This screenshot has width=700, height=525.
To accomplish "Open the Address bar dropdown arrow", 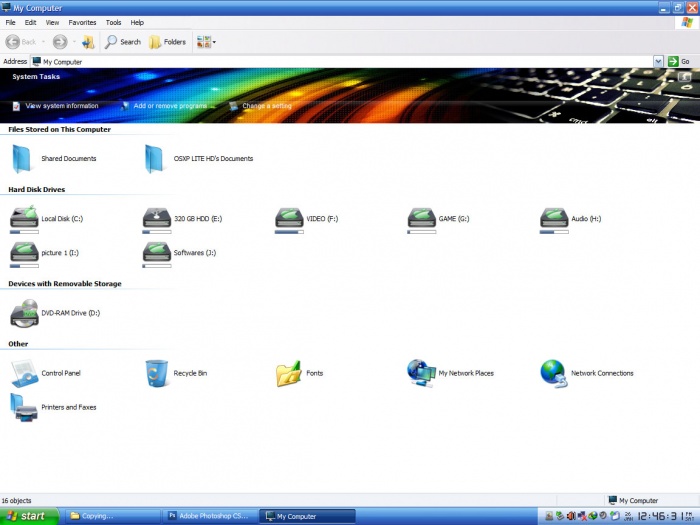I will pos(658,61).
